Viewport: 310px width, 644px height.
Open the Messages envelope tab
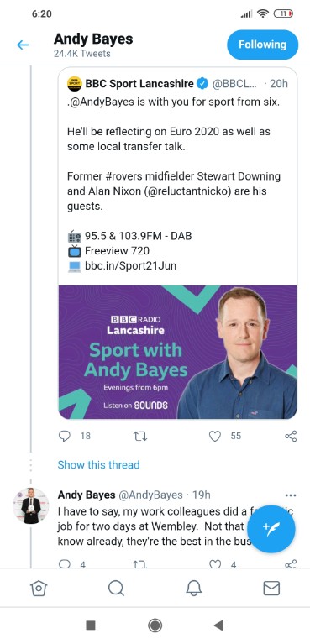click(271, 589)
